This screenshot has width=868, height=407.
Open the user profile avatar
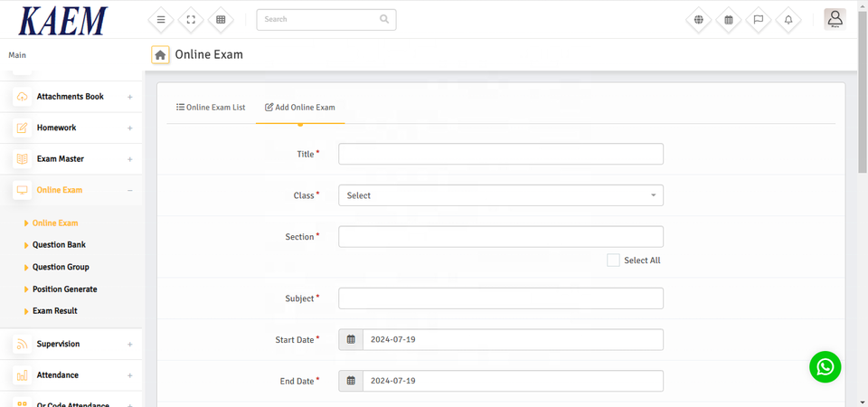(x=835, y=19)
